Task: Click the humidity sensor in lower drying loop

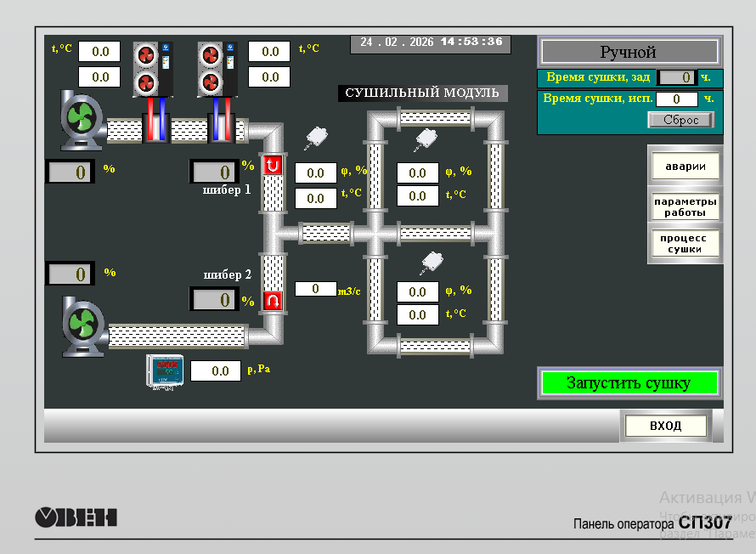Action: tap(432, 263)
